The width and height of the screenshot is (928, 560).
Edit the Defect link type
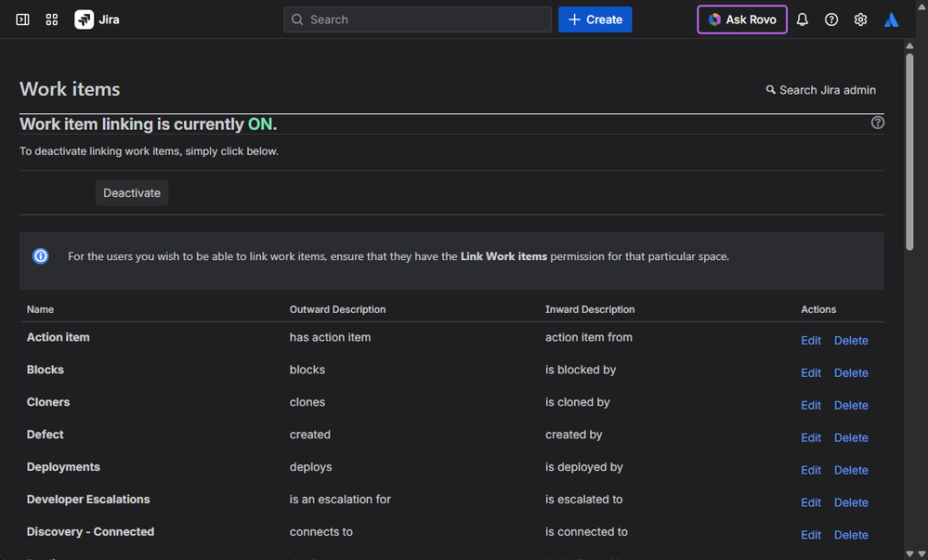811,437
